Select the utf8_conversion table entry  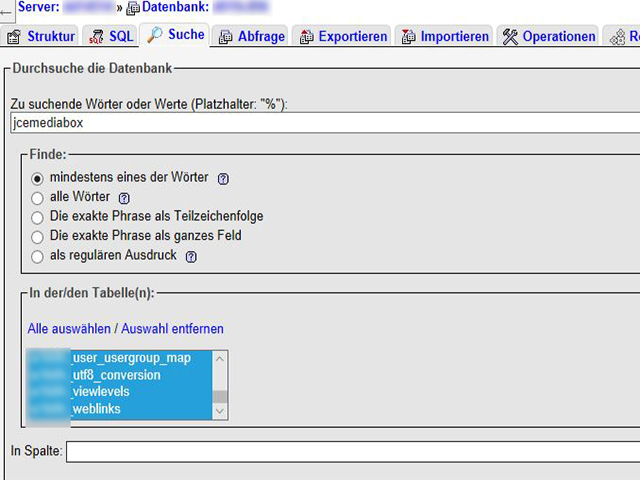click(x=120, y=375)
